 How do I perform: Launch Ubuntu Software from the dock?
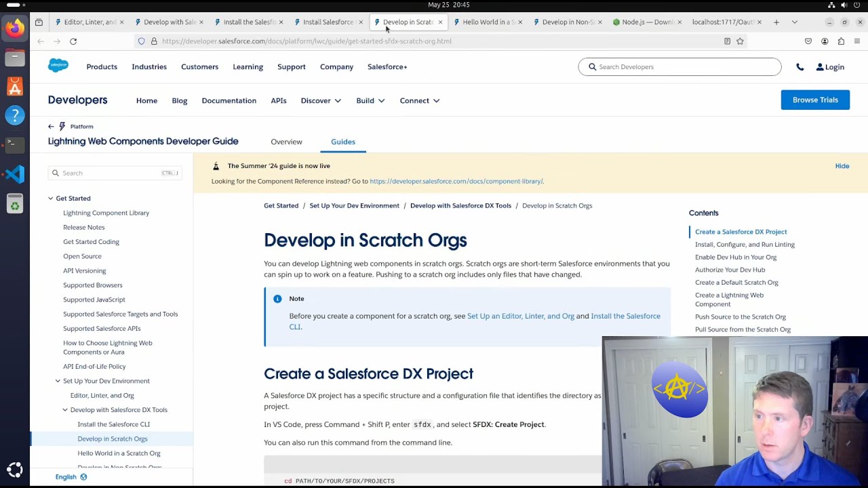pos(14,87)
